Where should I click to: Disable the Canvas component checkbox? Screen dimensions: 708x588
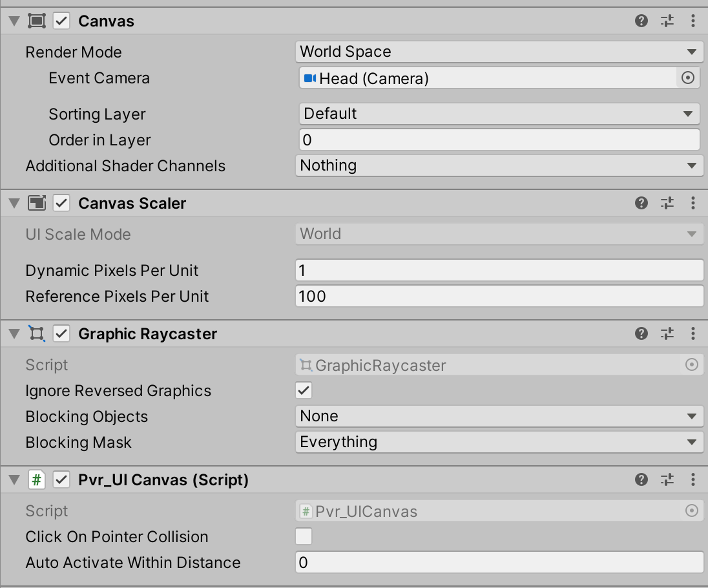61,21
